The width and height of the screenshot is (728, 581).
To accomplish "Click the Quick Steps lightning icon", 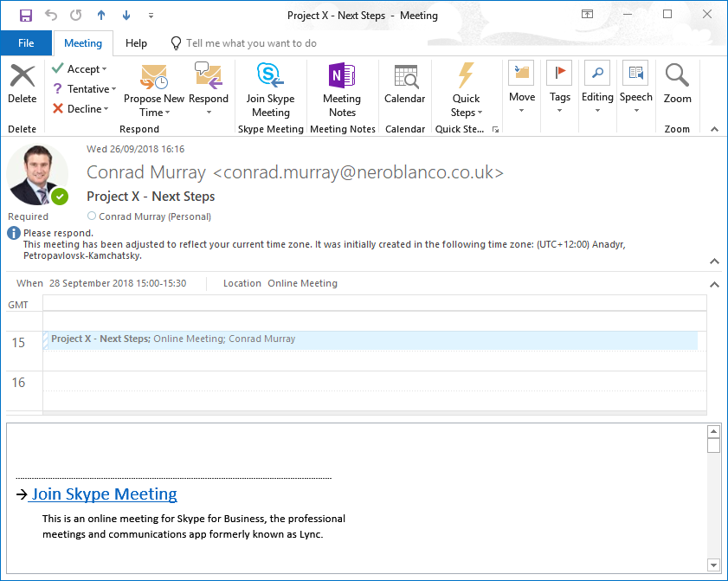I will tap(466, 75).
